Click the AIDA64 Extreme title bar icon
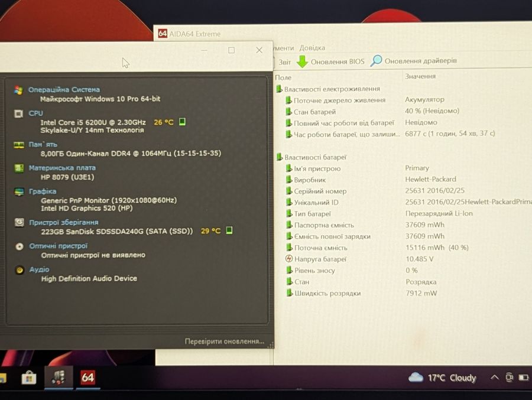The image size is (532, 400). 163,33
